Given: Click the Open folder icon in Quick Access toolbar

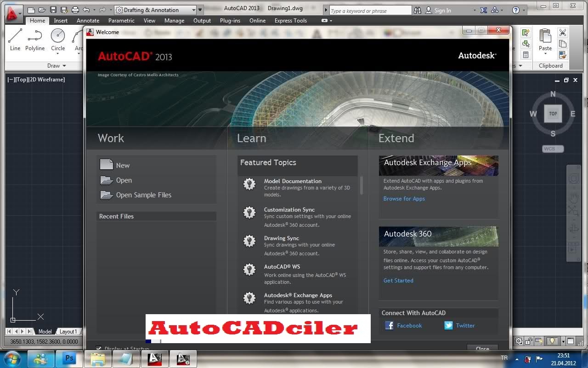Looking at the screenshot, I should (42, 10).
